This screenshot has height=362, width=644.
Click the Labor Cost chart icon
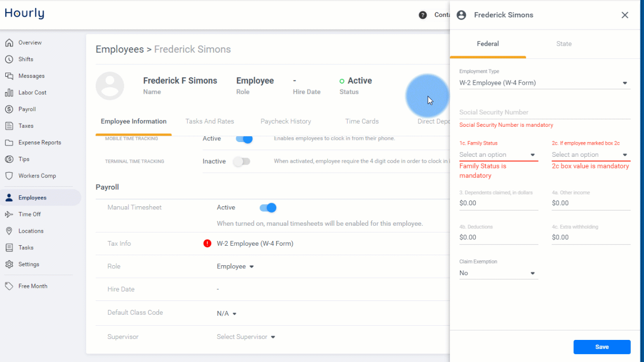(x=9, y=93)
